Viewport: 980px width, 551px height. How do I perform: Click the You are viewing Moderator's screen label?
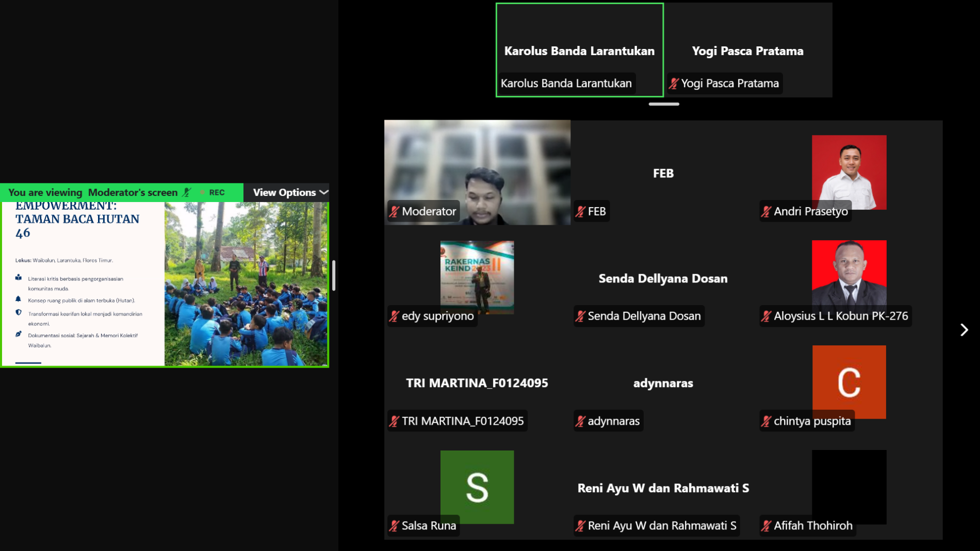click(93, 192)
